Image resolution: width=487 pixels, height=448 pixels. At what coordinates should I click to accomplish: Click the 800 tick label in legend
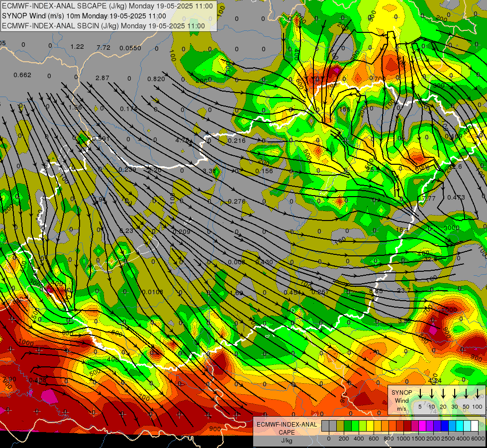(x=389, y=439)
